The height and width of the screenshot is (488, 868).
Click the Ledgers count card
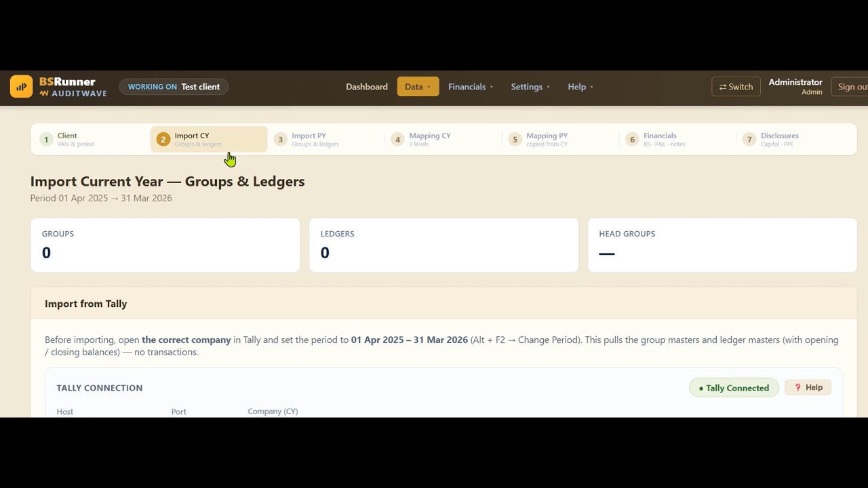point(444,245)
